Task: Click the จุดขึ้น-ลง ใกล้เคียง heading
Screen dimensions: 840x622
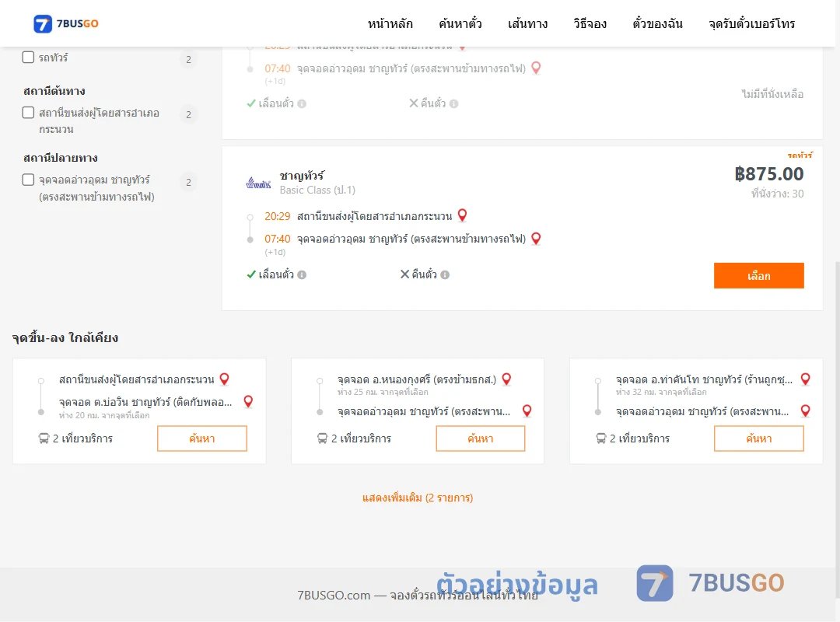Action: (x=65, y=337)
